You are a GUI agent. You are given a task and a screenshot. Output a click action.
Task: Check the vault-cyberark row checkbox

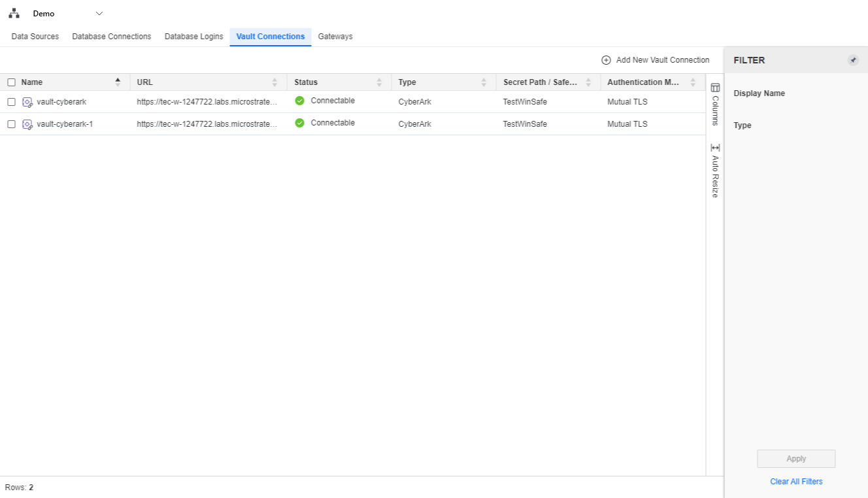click(11, 102)
